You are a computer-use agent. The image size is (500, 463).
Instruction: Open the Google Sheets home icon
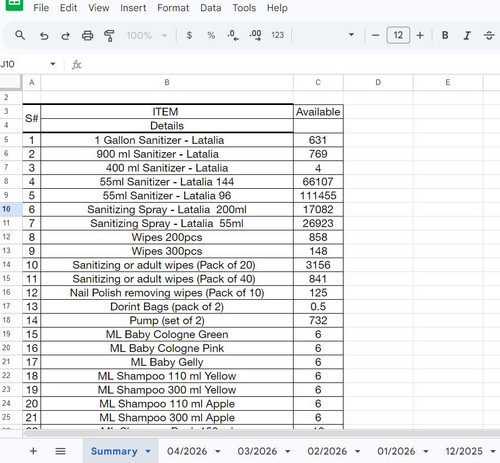(x=14, y=5)
